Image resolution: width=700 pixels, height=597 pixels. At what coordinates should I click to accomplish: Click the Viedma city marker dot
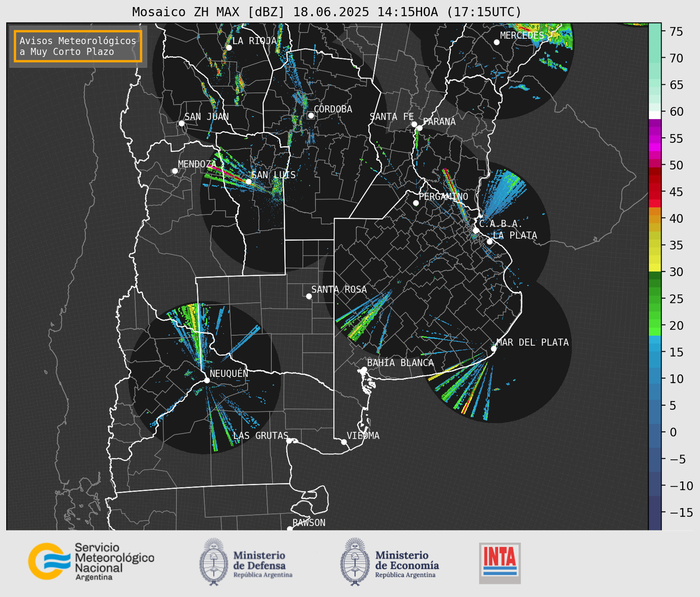coord(344,442)
